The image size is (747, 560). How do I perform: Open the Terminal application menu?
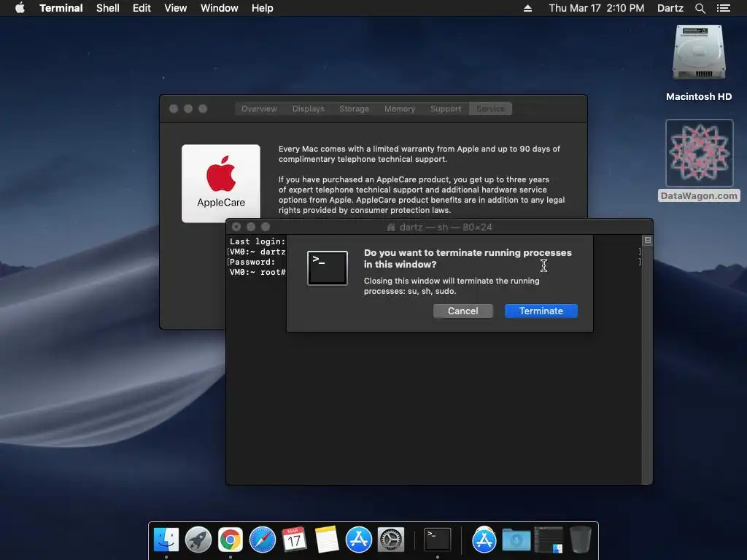coord(61,8)
